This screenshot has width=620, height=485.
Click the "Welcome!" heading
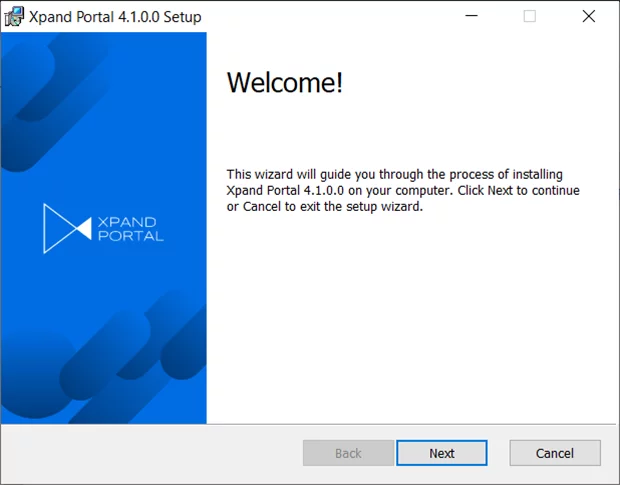click(285, 83)
